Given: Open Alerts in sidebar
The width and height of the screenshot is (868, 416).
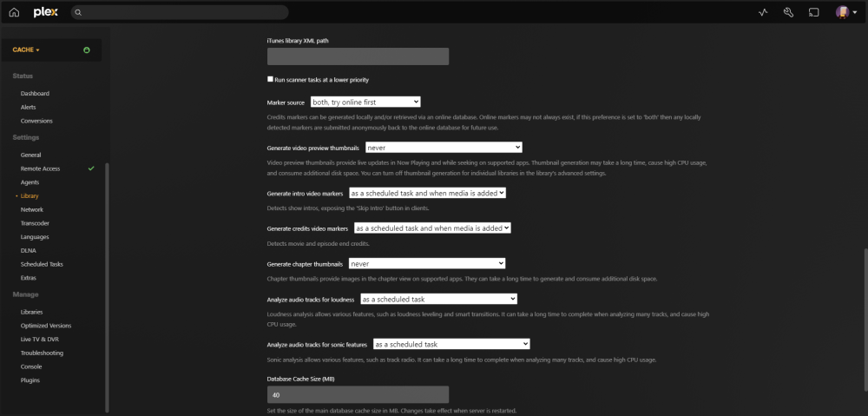Looking at the screenshot, I should click(29, 107).
